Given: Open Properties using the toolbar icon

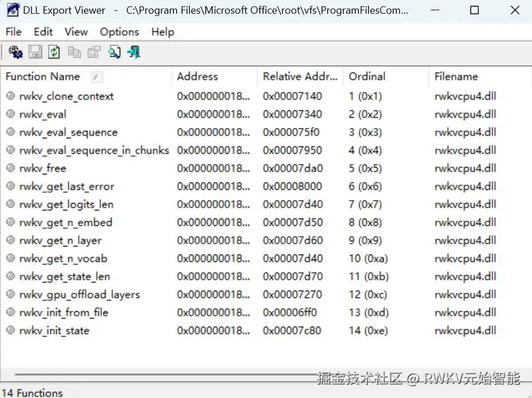Looking at the screenshot, I should 94,52.
